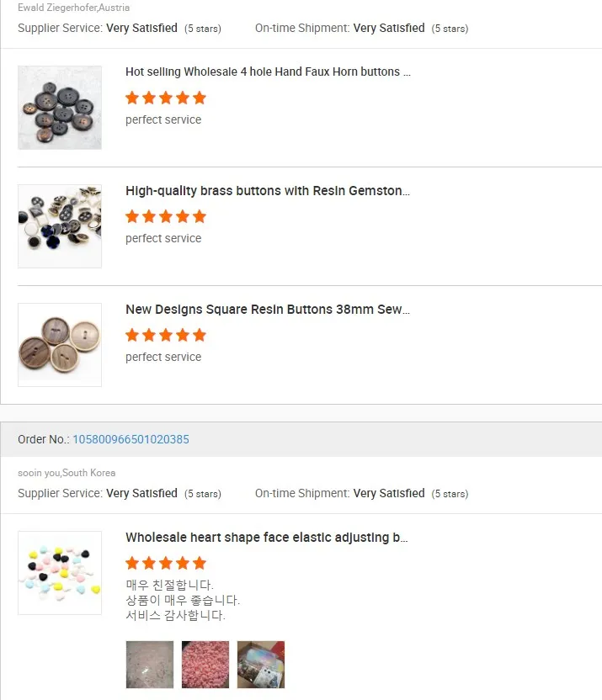Open the third review photo of packaged items
The width and height of the screenshot is (602, 700).
[x=261, y=665]
